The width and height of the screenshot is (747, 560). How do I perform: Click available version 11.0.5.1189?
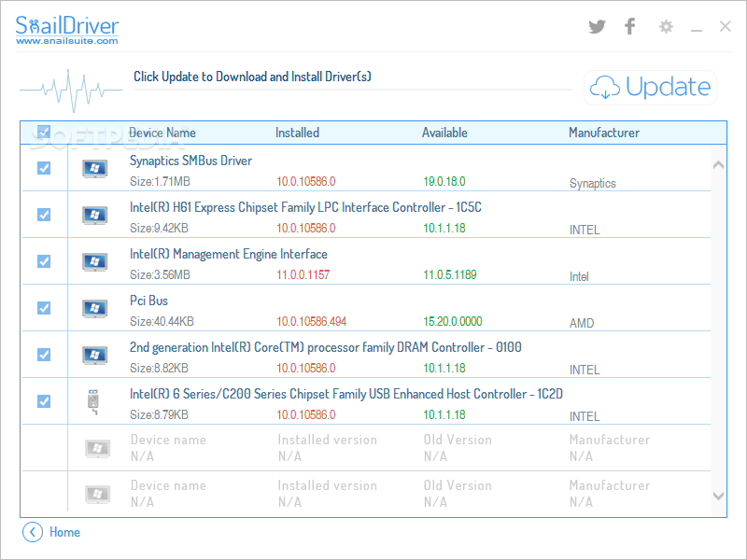pos(450,274)
